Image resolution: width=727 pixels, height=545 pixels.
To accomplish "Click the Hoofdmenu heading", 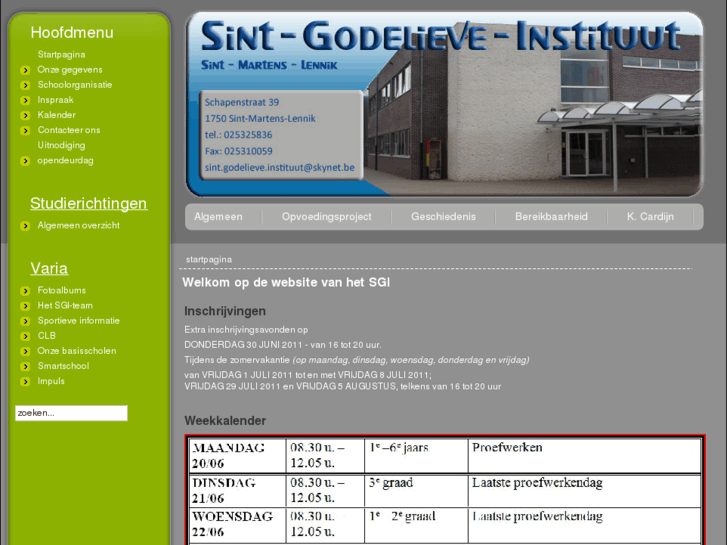I will [72, 32].
